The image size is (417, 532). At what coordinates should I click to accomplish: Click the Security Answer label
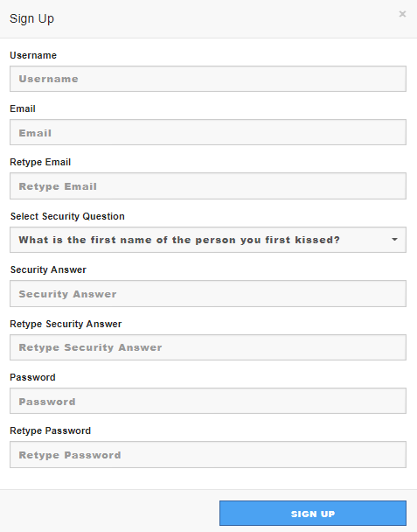tap(48, 269)
